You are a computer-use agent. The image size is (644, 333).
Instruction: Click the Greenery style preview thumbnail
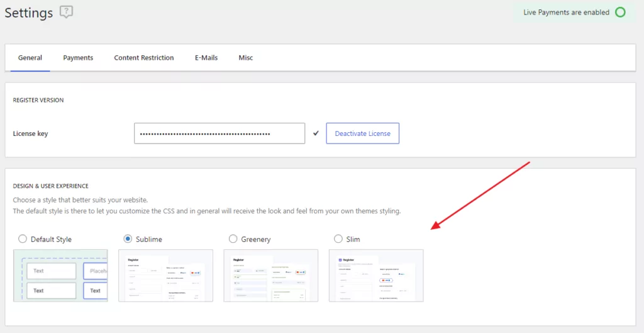tap(270, 276)
